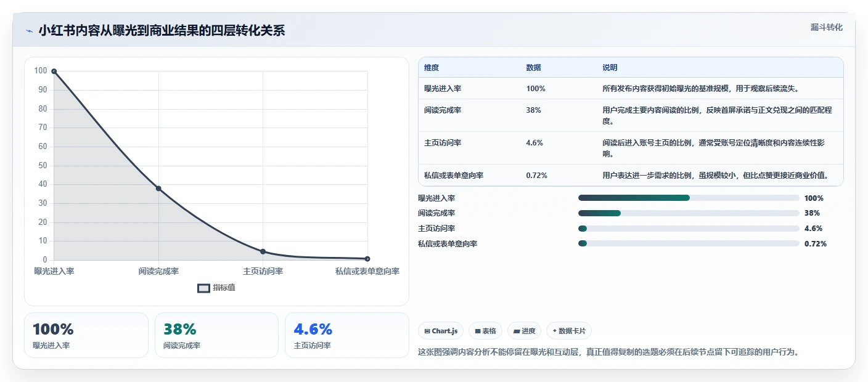868x382 pixels.
Task: Select the 阅读完成率 cell in the table
Action: pos(443,110)
